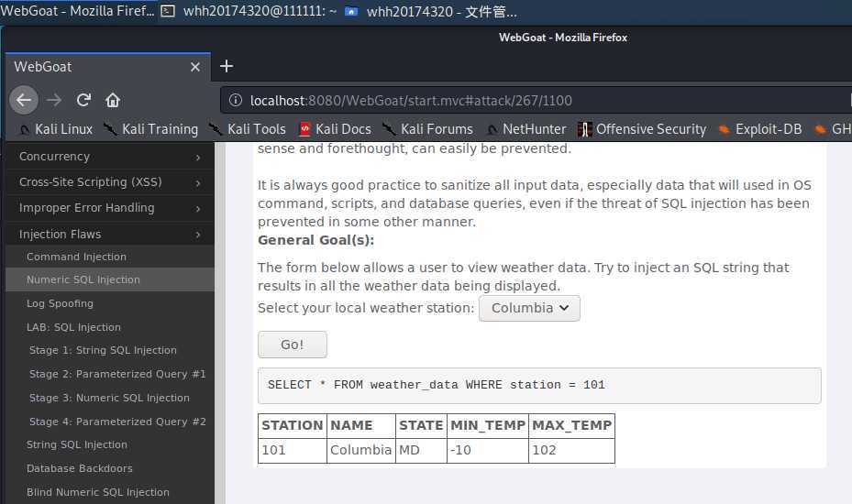
Task: Go to the Firefox home icon
Action: tap(113, 100)
